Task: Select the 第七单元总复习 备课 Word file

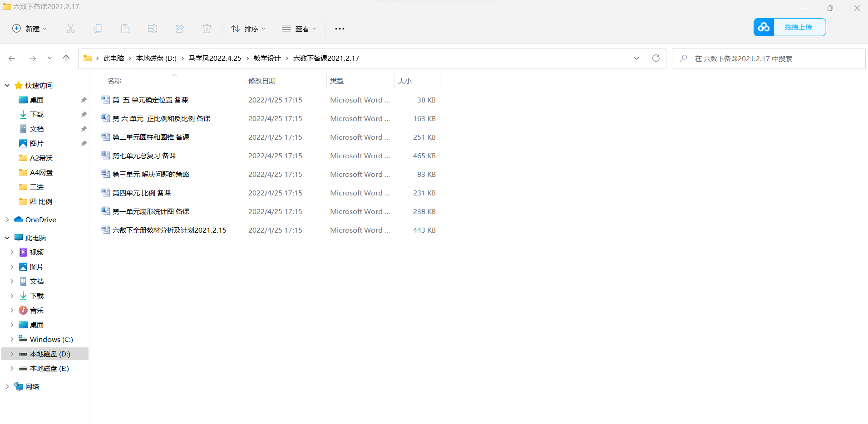Action: pyautogui.click(x=144, y=156)
